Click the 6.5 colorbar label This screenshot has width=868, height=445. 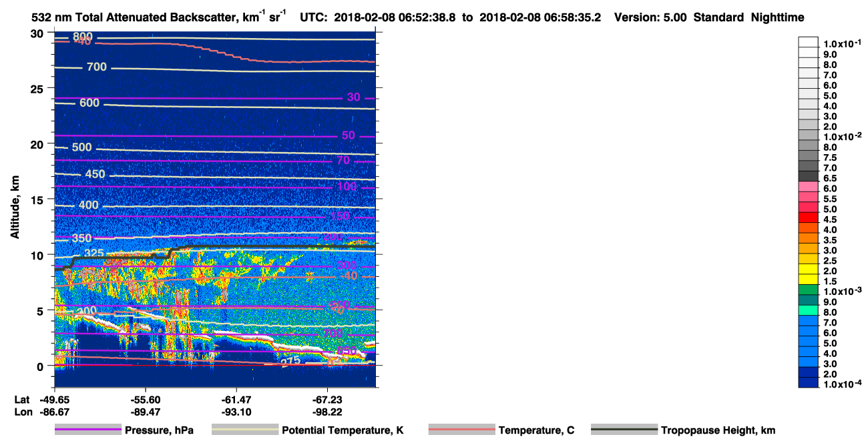(x=831, y=178)
